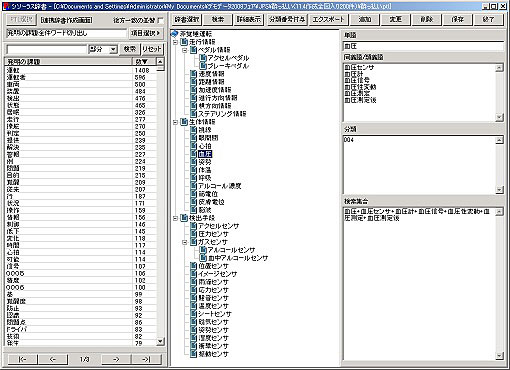Click the icon beside シートセンサ
The height and width of the screenshot is (370, 510).
tap(194, 314)
